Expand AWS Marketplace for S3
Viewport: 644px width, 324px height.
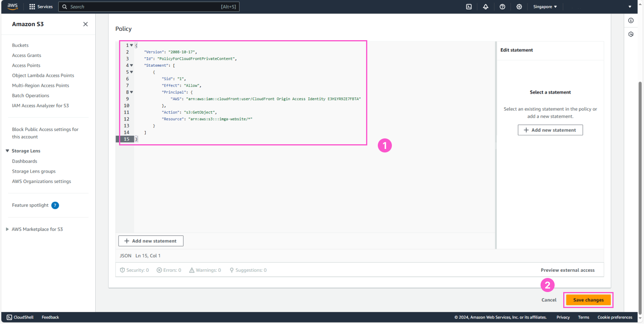tap(7, 229)
